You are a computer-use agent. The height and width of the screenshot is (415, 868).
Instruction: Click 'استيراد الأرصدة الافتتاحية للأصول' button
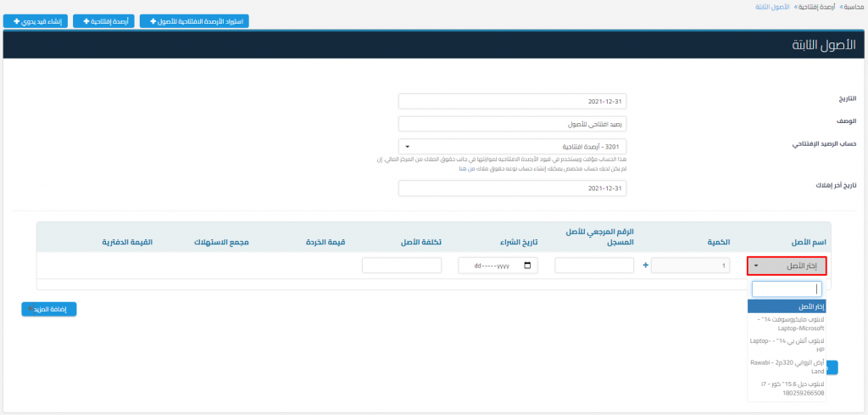coord(194,21)
